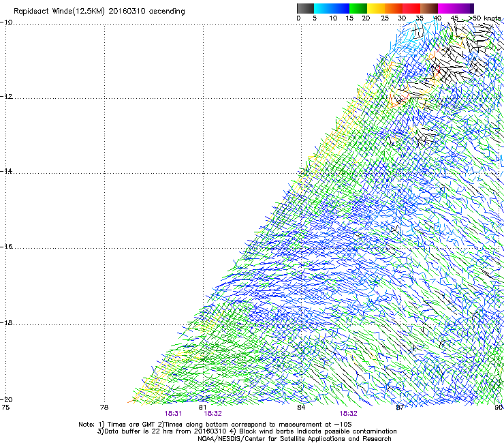The image size is (504, 443).
Task: Click the gray 0-5 knots color segment
Action: click(305, 8)
